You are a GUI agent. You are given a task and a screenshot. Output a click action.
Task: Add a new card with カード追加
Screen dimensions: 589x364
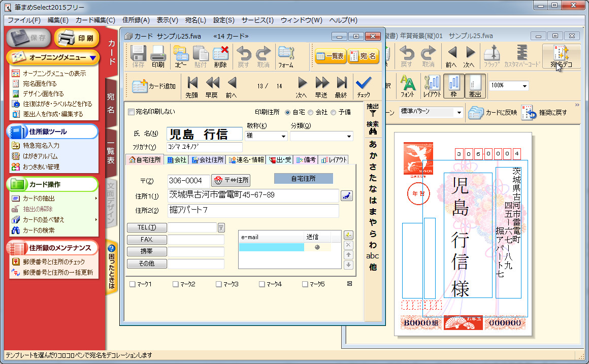click(x=154, y=86)
